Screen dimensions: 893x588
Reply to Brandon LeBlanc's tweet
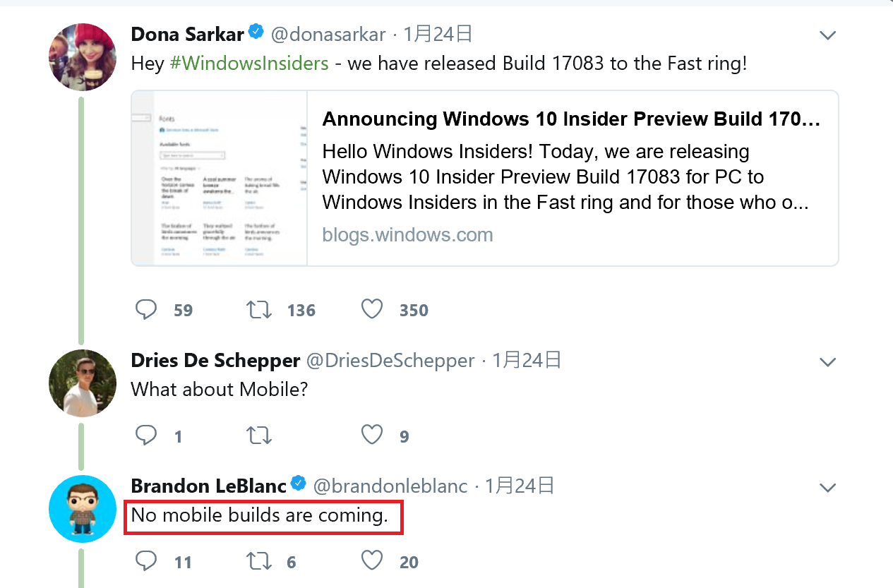pyautogui.click(x=146, y=560)
